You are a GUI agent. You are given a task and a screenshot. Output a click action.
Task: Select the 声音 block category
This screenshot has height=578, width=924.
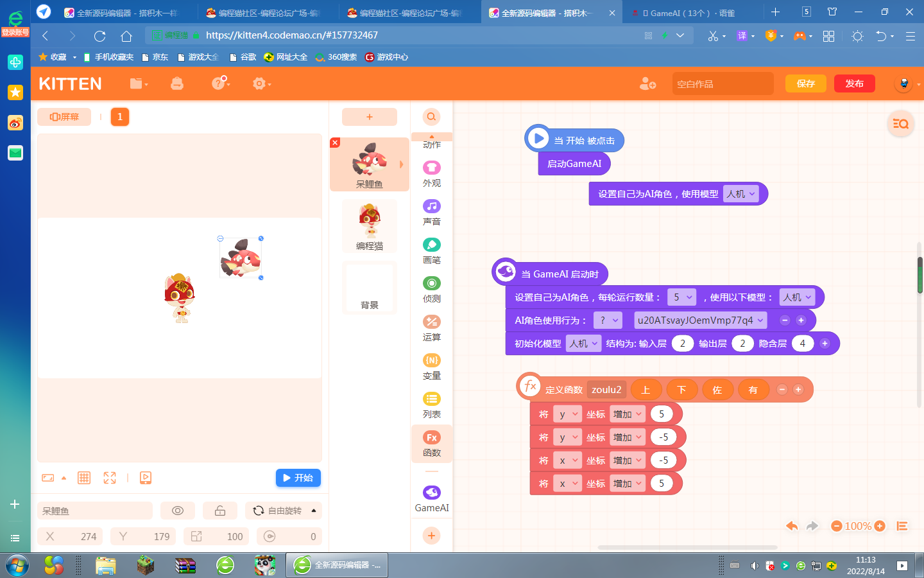(x=432, y=212)
